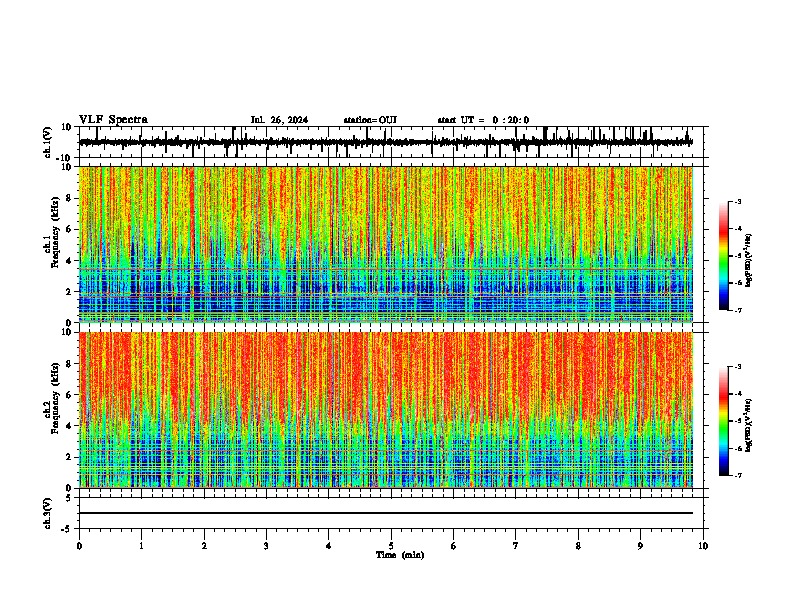The height and width of the screenshot is (612, 792).
Task: Click the "Time (min)" axis label
Action: 400,555
